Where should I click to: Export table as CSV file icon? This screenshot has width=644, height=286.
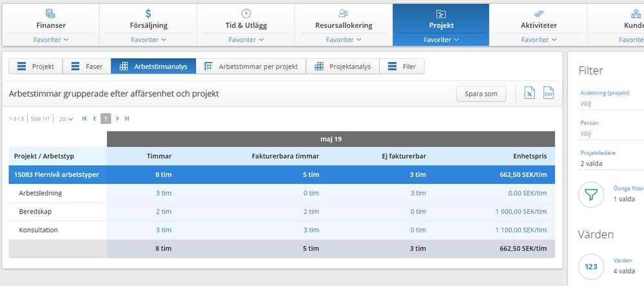[549, 94]
